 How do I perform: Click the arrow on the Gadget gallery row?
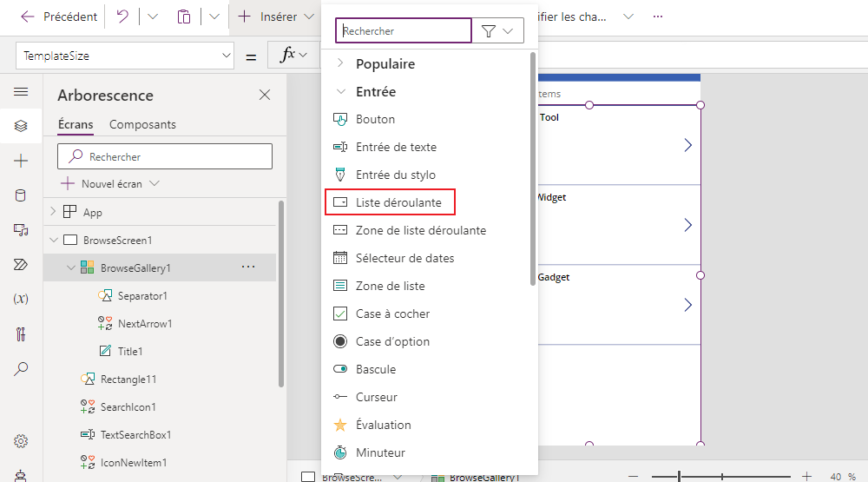[687, 305]
